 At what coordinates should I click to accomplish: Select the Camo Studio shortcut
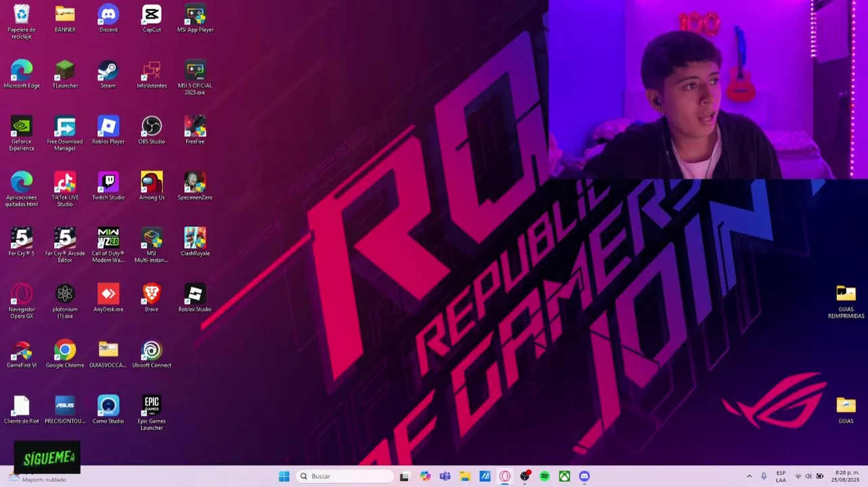click(x=108, y=410)
